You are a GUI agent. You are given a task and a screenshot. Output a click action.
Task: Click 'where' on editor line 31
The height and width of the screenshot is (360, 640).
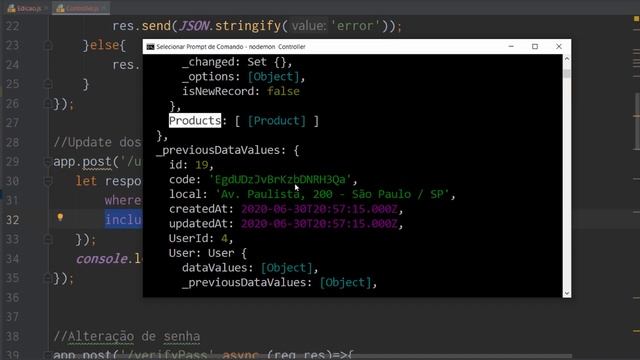point(123,200)
